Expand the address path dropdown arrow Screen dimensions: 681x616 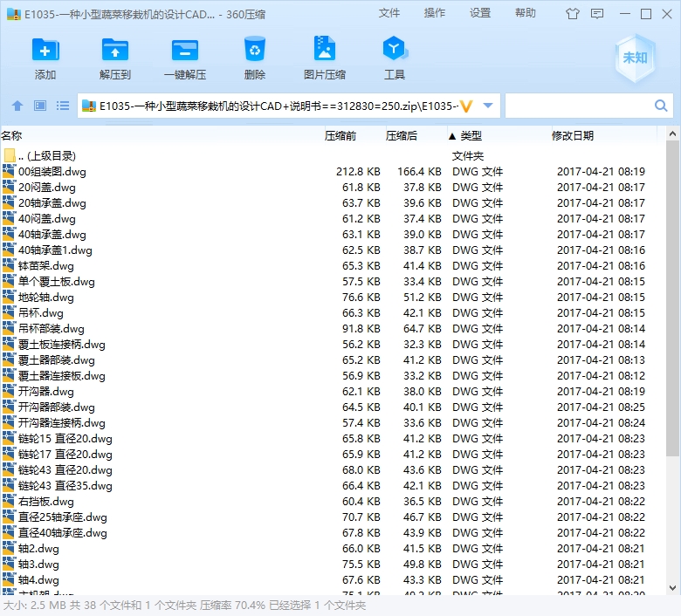(488, 106)
